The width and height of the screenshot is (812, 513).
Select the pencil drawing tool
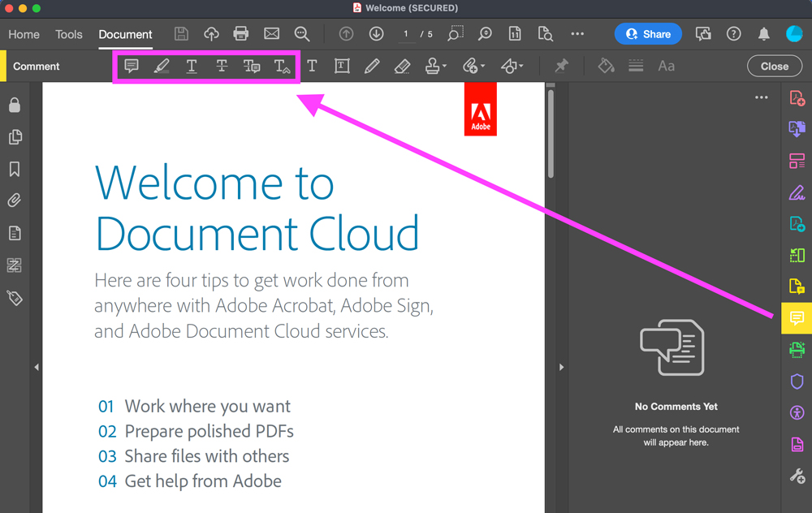[372, 67]
